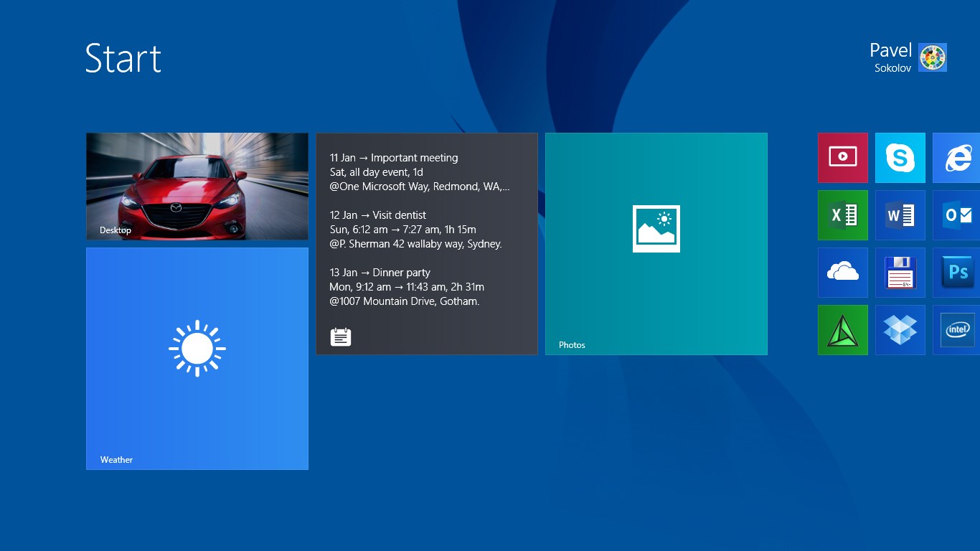Open the Intel tile
The height and width of the screenshot is (551, 980).
pyautogui.click(x=957, y=330)
